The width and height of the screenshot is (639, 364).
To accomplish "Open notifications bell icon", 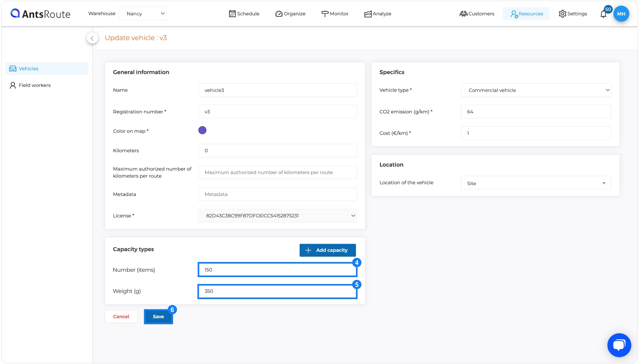I will pos(603,14).
